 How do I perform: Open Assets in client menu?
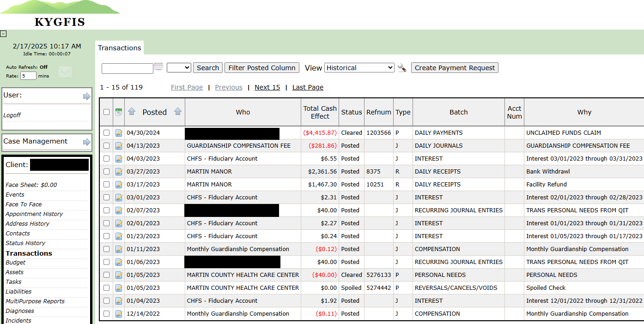point(15,272)
